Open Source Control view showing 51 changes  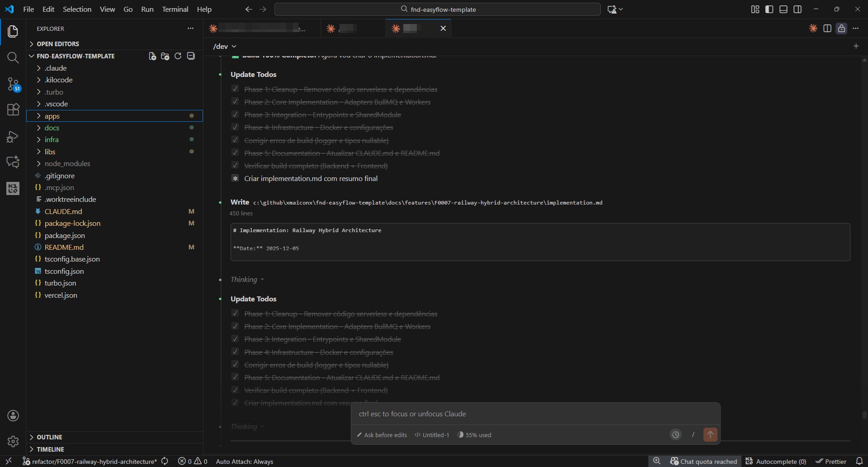pos(13,84)
